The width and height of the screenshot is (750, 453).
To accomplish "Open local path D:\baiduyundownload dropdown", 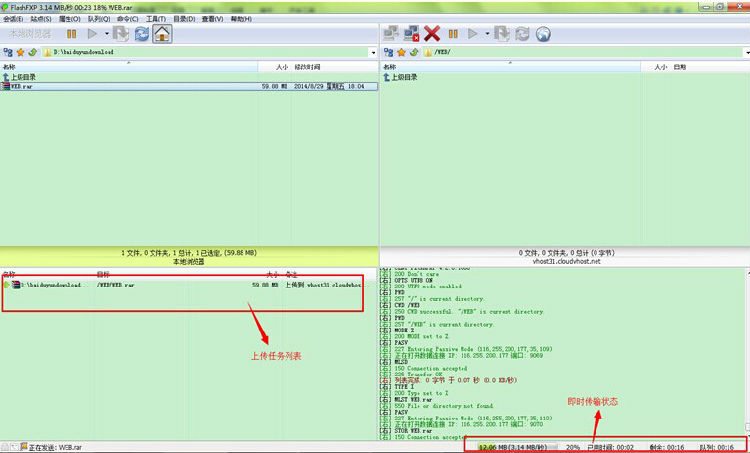I will (372, 52).
